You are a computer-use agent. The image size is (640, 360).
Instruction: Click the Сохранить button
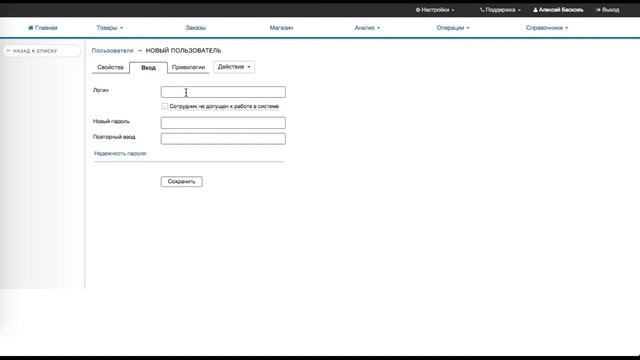(182, 182)
